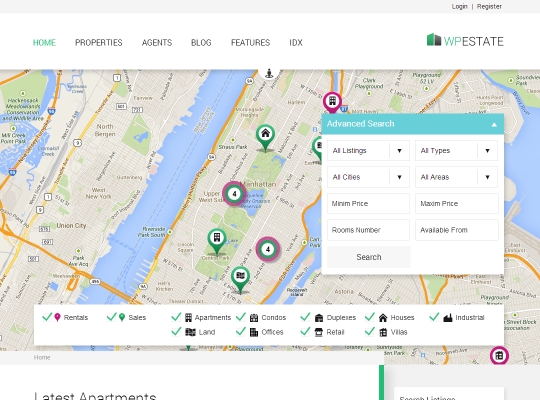Toggle the Sales filter checkmark
Image resolution: width=540 pixels, height=400 pixels.
[112, 317]
